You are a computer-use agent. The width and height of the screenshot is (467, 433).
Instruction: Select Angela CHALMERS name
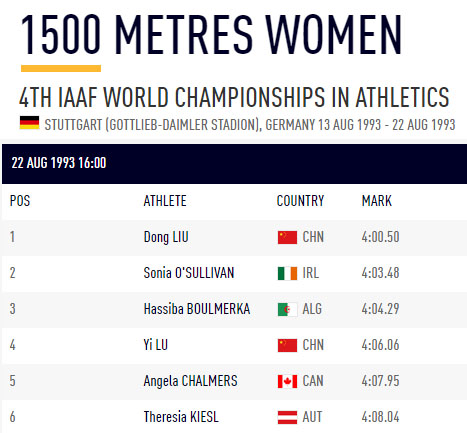(x=190, y=381)
